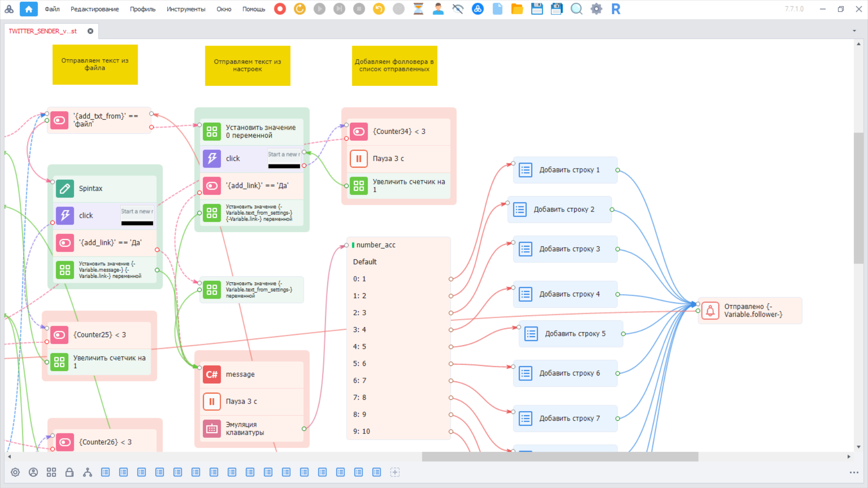Open the Инструменты menu

pos(185,9)
